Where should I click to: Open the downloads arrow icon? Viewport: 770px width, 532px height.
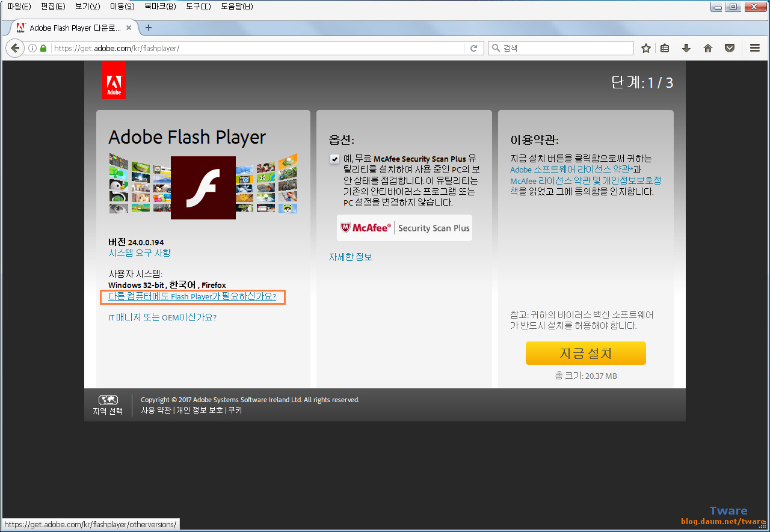[x=686, y=48]
